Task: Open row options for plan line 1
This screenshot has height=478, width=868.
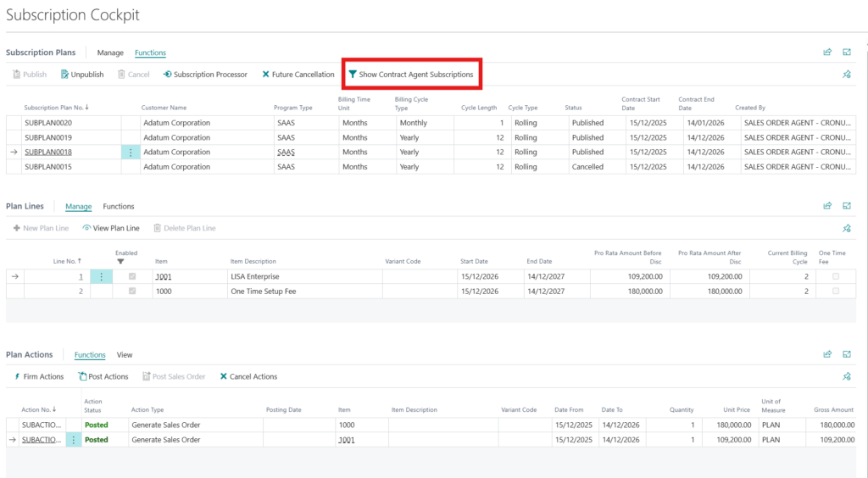Action: click(x=101, y=276)
